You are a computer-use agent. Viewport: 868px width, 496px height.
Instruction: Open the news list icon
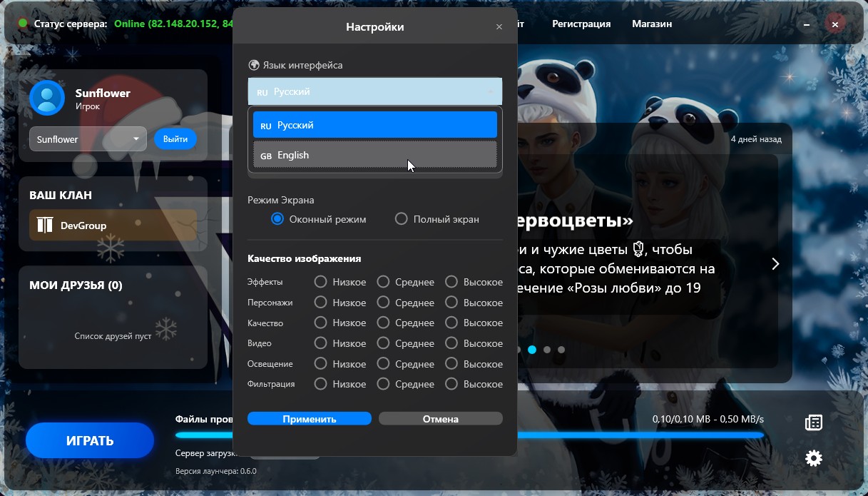pyautogui.click(x=813, y=422)
